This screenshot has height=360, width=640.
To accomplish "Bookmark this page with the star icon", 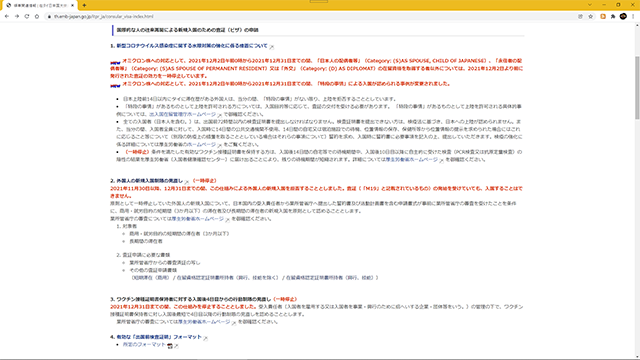I will tap(591, 16).
